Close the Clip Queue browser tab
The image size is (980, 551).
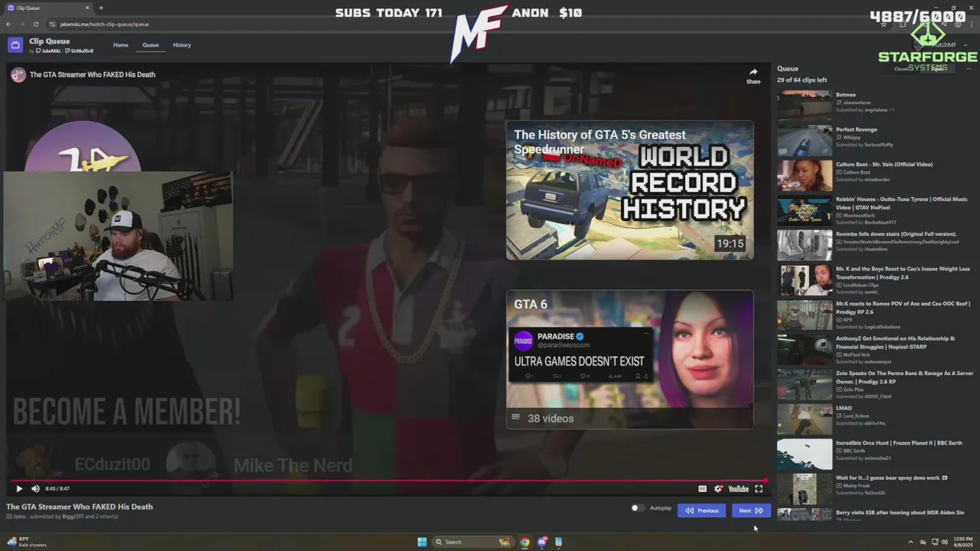(87, 8)
